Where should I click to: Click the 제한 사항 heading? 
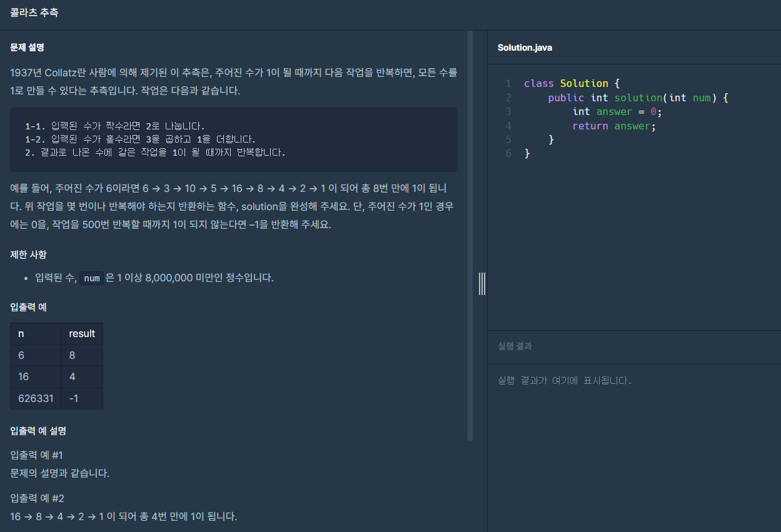28,254
